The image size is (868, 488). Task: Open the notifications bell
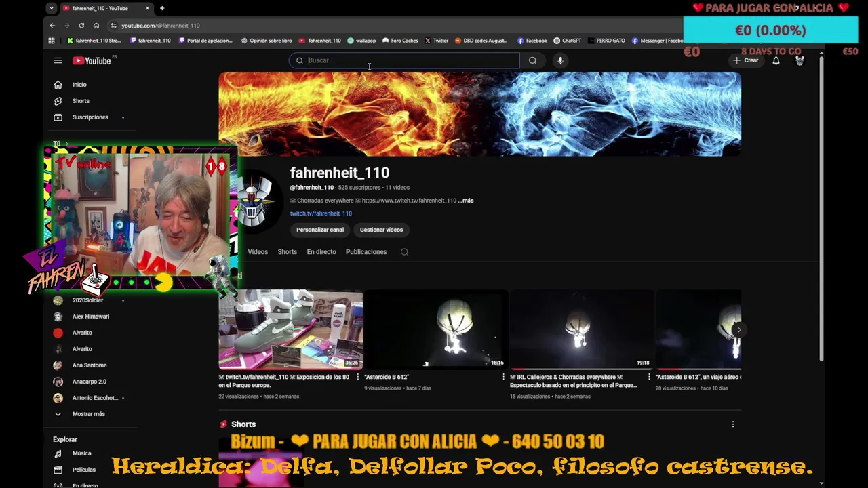[x=776, y=60]
